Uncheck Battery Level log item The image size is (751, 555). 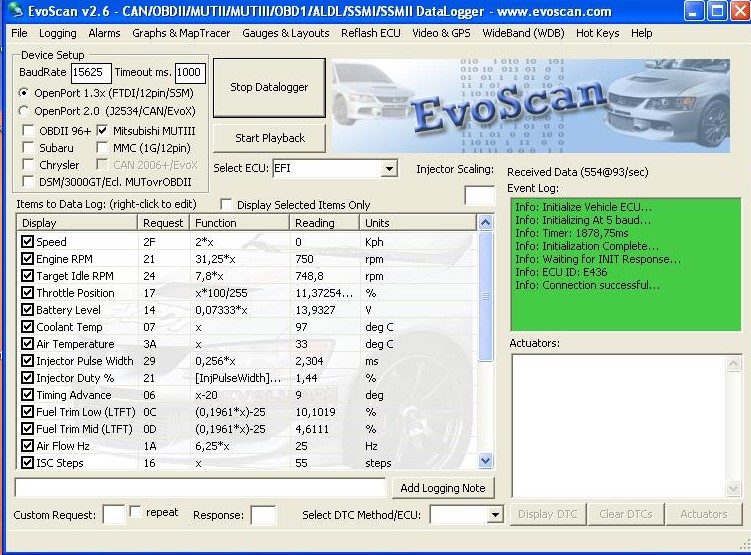[x=27, y=309]
